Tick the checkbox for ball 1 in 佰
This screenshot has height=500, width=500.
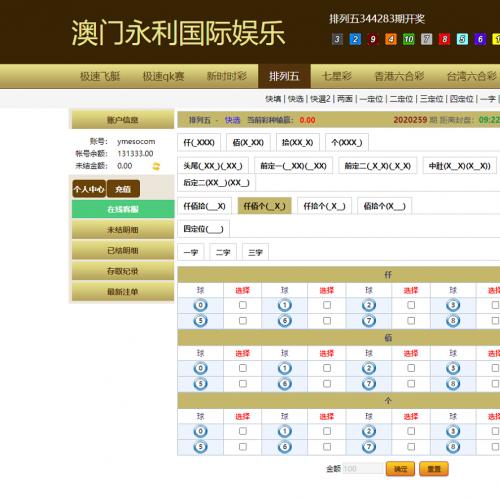point(327,368)
